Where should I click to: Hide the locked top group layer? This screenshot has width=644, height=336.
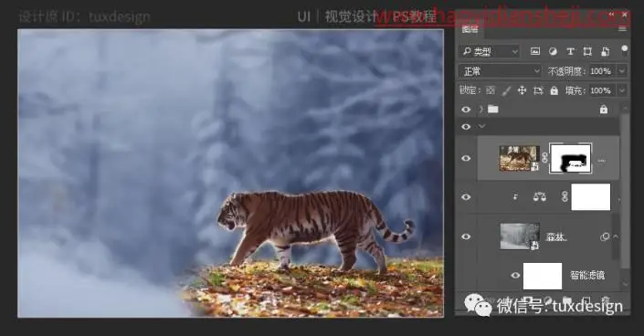466,110
